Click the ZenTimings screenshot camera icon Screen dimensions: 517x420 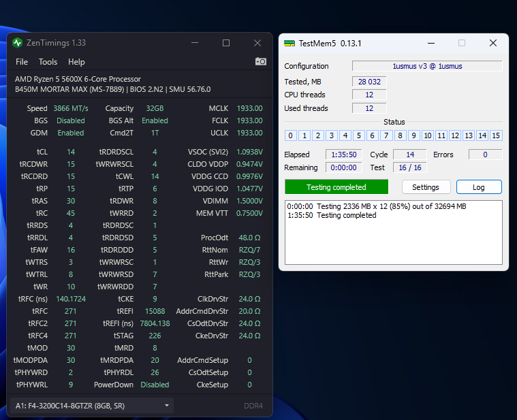click(260, 61)
